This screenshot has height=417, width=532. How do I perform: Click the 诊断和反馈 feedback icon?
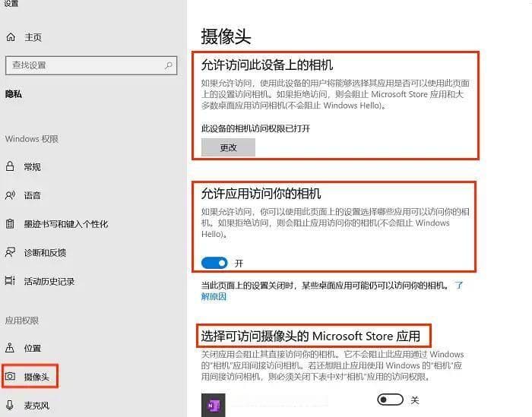click(x=10, y=252)
